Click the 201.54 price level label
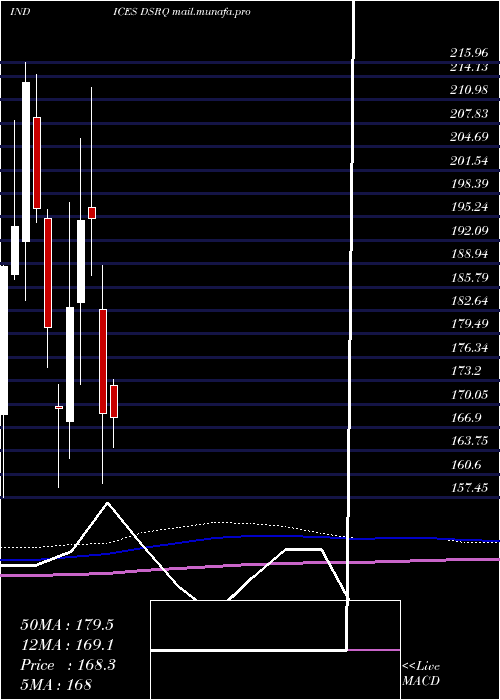This screenshot has width=500, height=700. click(x=469, y=161)
